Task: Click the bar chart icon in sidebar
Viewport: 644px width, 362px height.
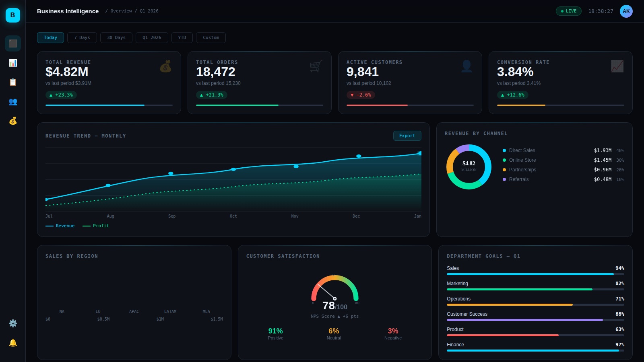Action: click(x=13, y=63)
